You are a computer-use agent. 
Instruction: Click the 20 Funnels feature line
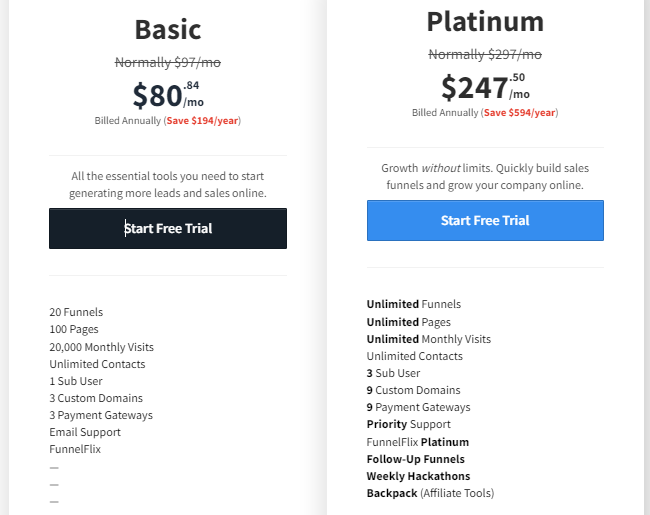coord(76,312)
